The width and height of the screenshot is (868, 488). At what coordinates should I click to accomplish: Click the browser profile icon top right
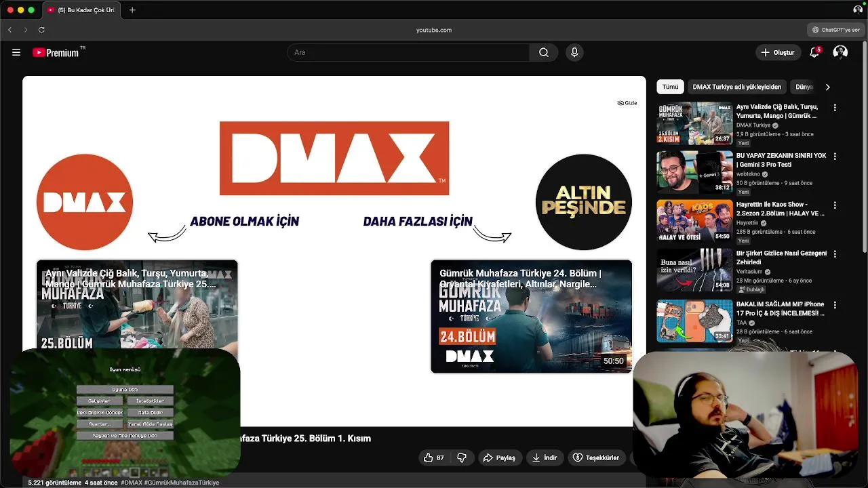858,10
